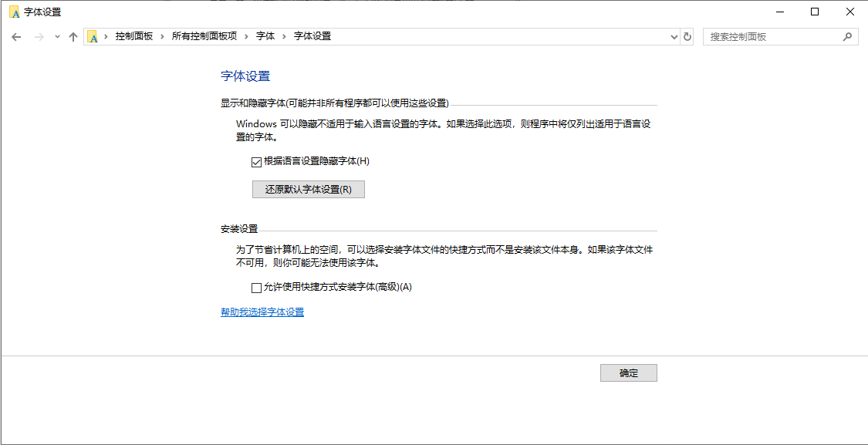Click the up-one-level arrow

(73, 37)
